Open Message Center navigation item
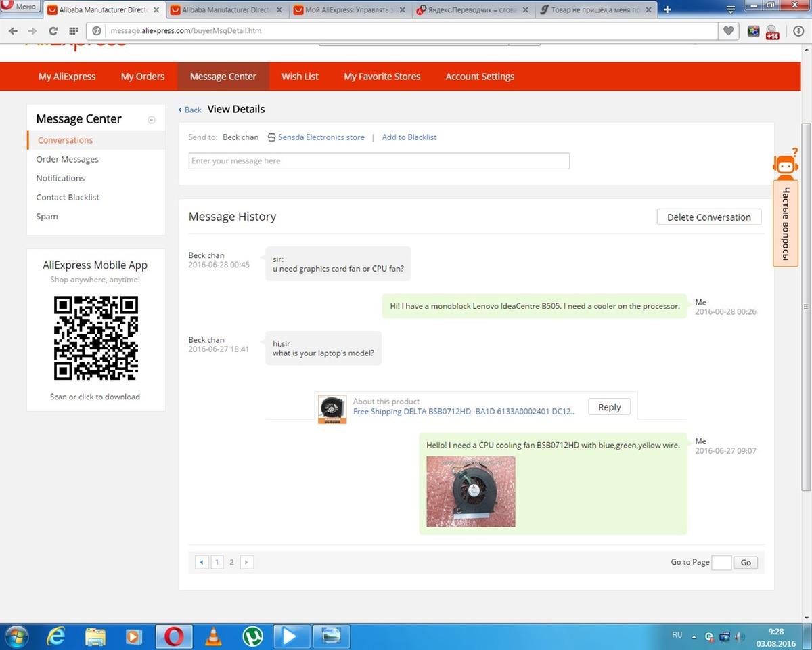This screenshot has width=812, height=650. coord(223,77)
